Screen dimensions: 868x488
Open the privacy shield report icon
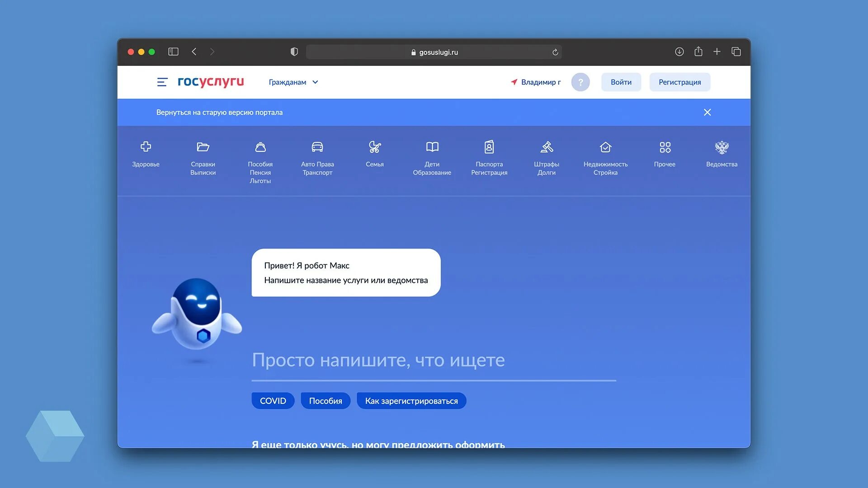pos(294,52)
